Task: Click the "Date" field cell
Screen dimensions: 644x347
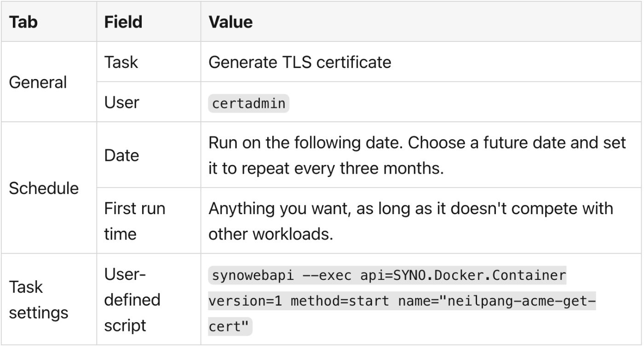Action: 121,155
